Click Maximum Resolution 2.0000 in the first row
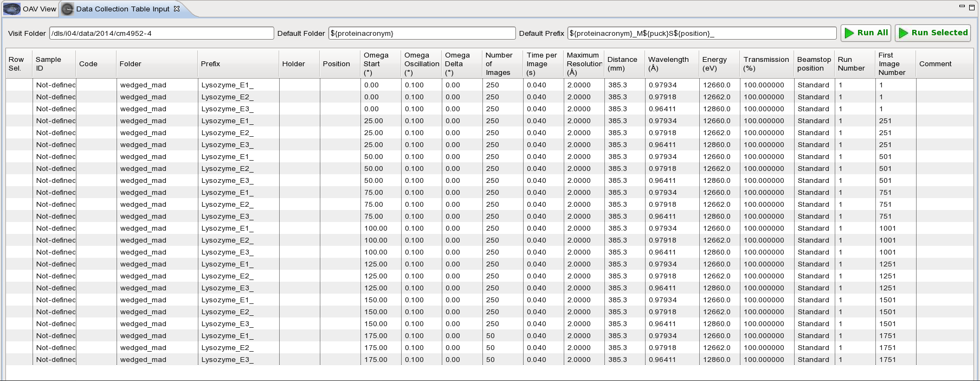Image resolution: width=980 pixels, height=381 pixels. [579, 85]
